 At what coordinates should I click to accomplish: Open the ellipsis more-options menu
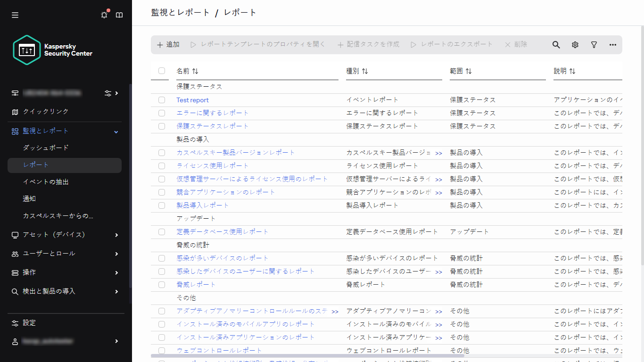point(612,44)
